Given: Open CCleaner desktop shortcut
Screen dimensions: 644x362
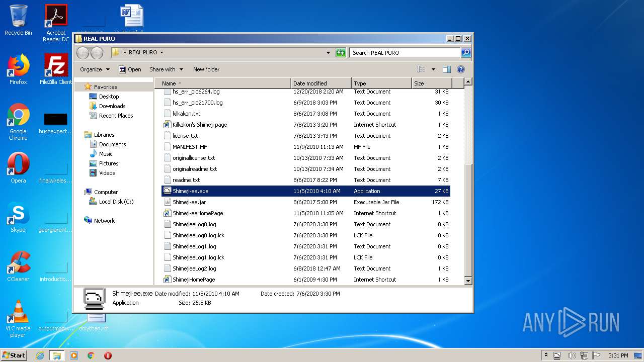Looking at the screenshot, I should pos(18,266).
